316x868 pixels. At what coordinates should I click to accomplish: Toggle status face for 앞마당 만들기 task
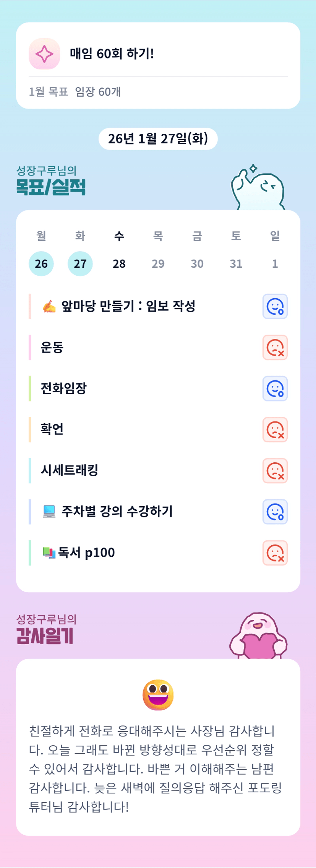[275, 306]
